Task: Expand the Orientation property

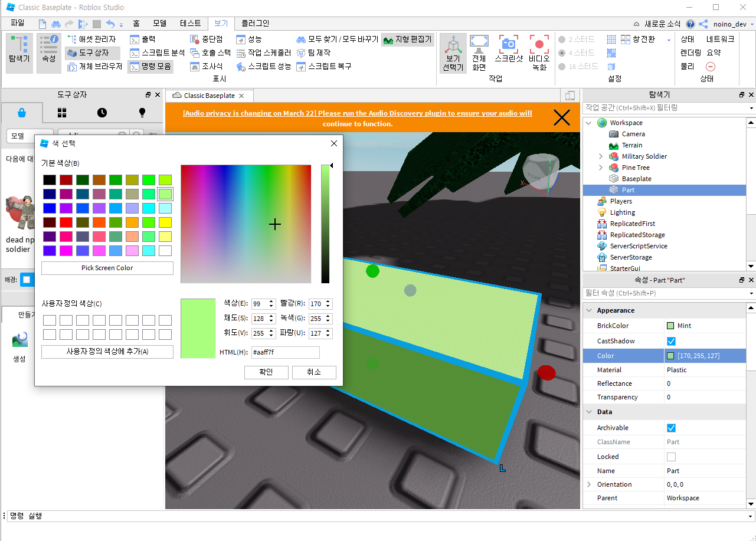Action: (588, 484)
